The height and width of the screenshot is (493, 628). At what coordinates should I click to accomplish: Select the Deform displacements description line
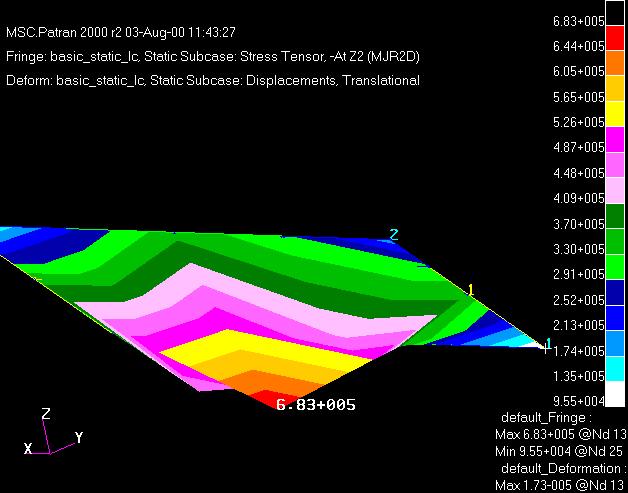212,81
